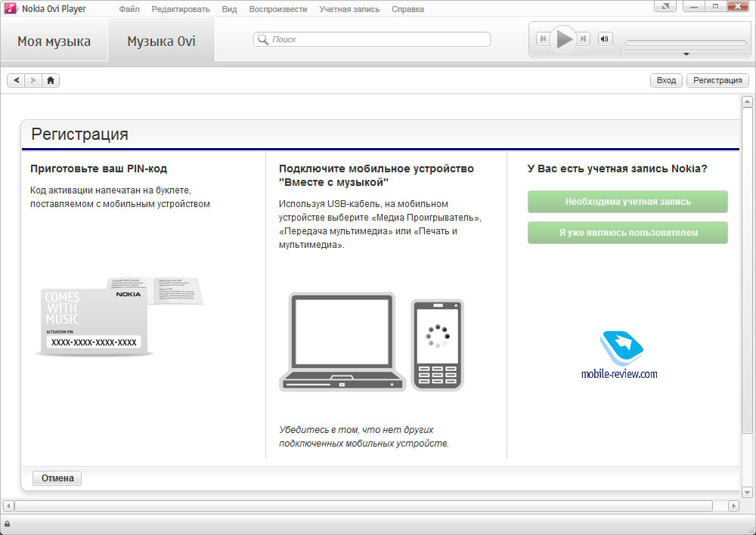Switch to the Музыка Ovi tab

161,41
